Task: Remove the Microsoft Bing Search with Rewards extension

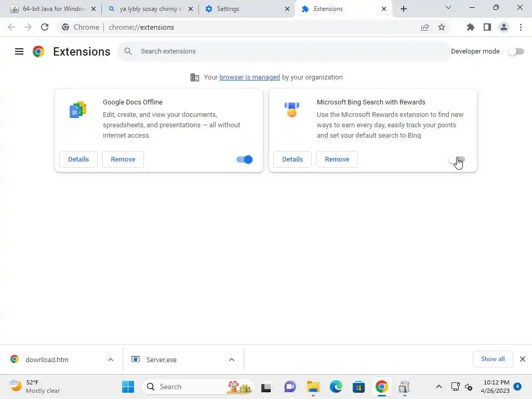Action: pos(337,159)
